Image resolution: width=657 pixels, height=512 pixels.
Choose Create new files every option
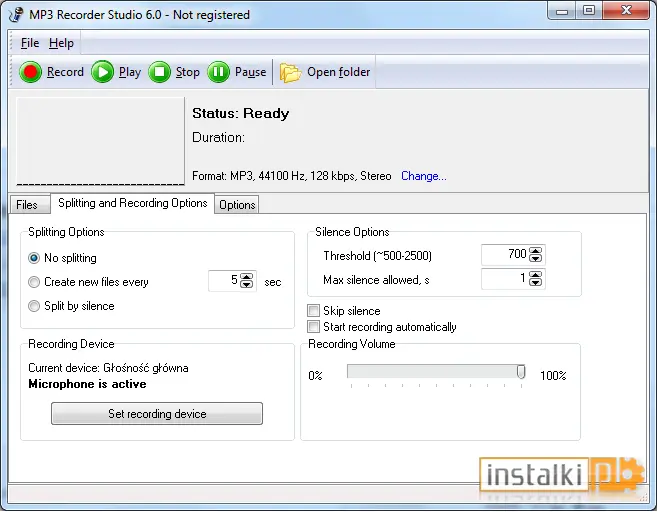[x=34, y=282]
